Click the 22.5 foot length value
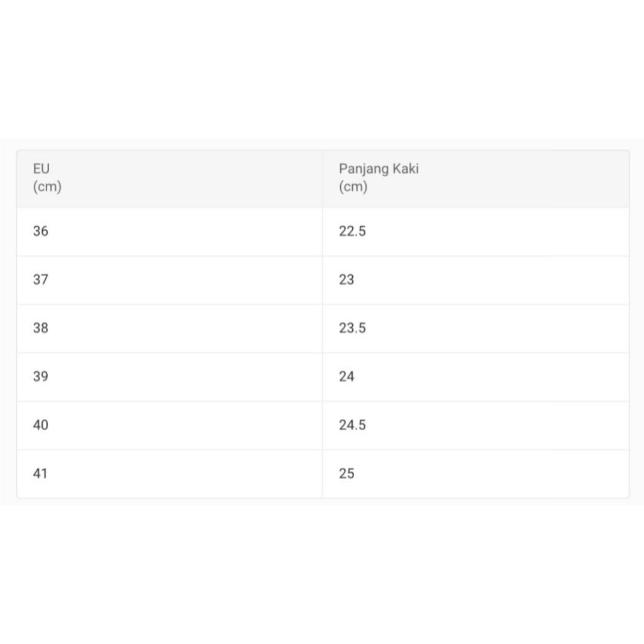The image size is (644, 644). [352, 231]
